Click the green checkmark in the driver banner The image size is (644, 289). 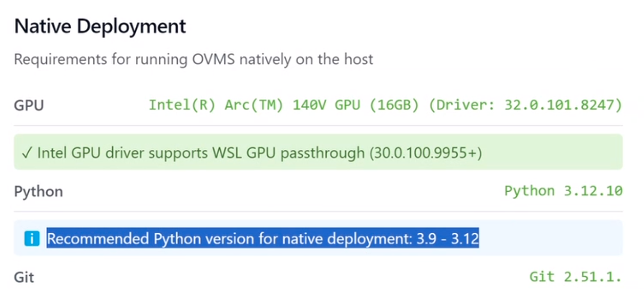click(x=28, y=152)
